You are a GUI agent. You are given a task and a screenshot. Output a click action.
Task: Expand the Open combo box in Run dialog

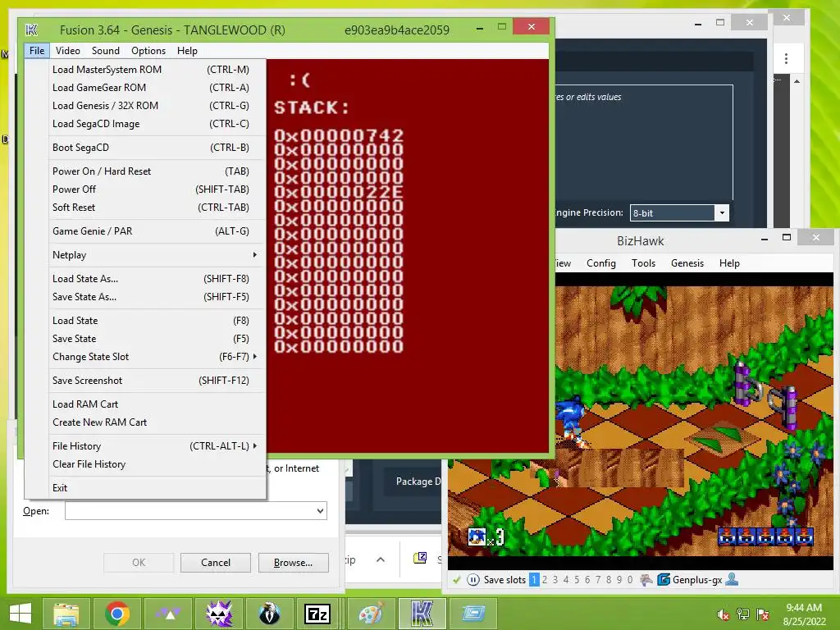[320, 510]
